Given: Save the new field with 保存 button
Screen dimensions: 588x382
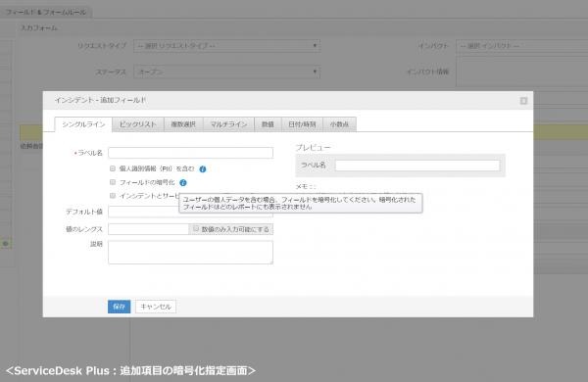Looking at the screenshot, I should [x=119, y=307].
